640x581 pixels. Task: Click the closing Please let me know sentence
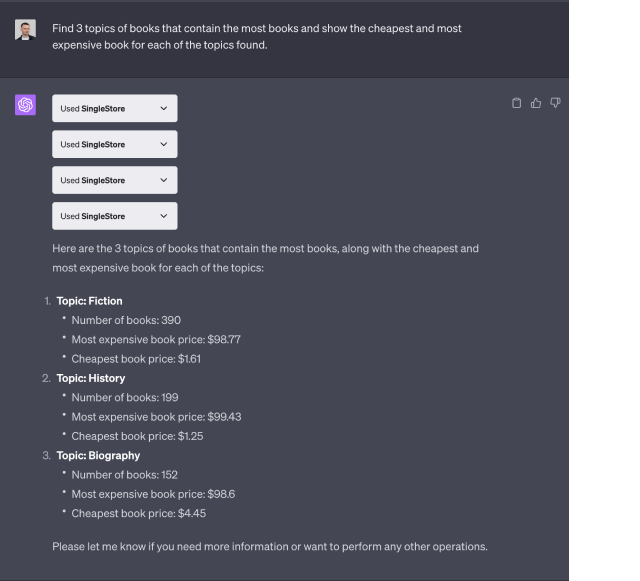(x=270, y=546)
